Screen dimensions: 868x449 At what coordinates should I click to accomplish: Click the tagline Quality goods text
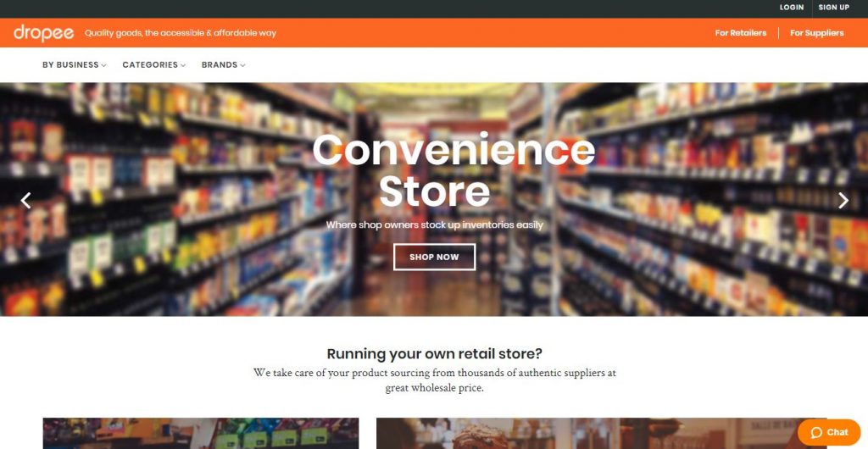point(181,33)
